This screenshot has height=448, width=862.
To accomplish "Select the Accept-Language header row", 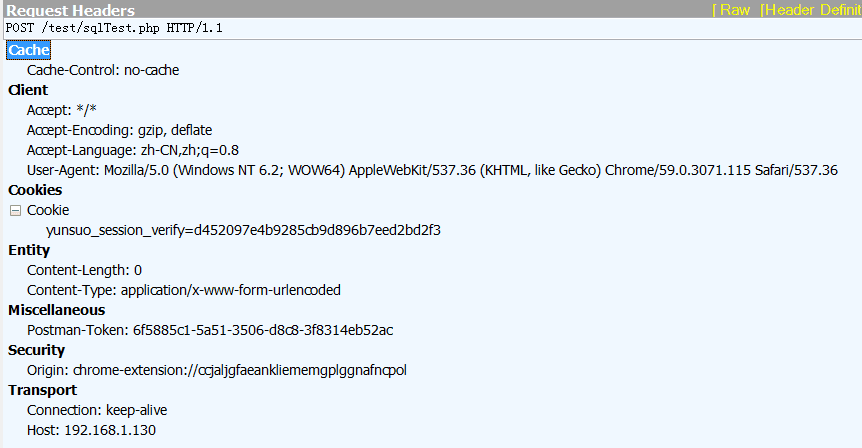I will [x=132, y=150].
